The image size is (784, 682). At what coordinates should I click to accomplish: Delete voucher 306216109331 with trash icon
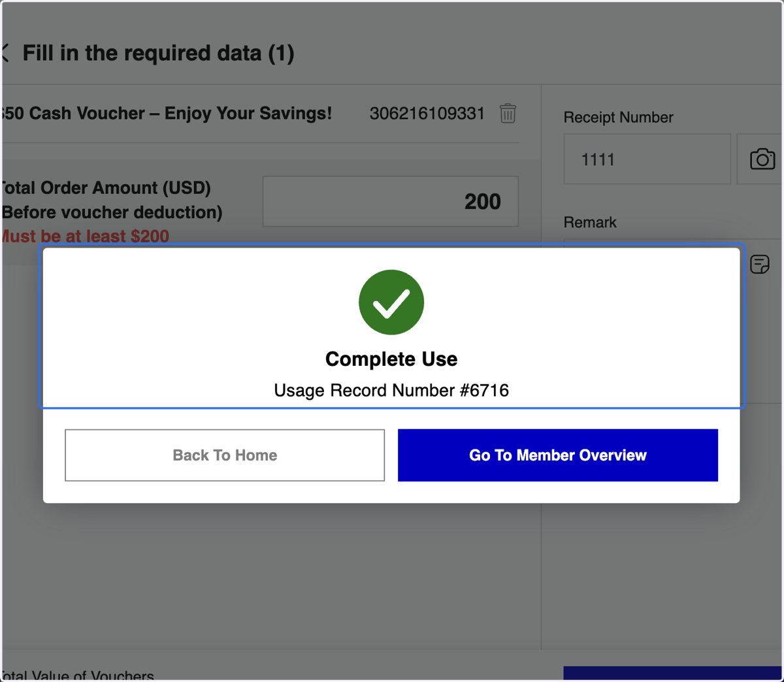coord(508,114)
